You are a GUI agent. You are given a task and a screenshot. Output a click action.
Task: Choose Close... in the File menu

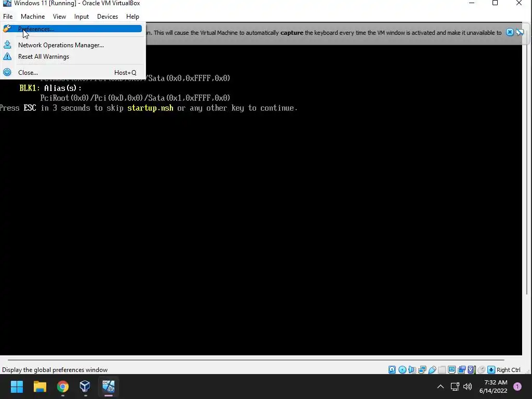71,73
